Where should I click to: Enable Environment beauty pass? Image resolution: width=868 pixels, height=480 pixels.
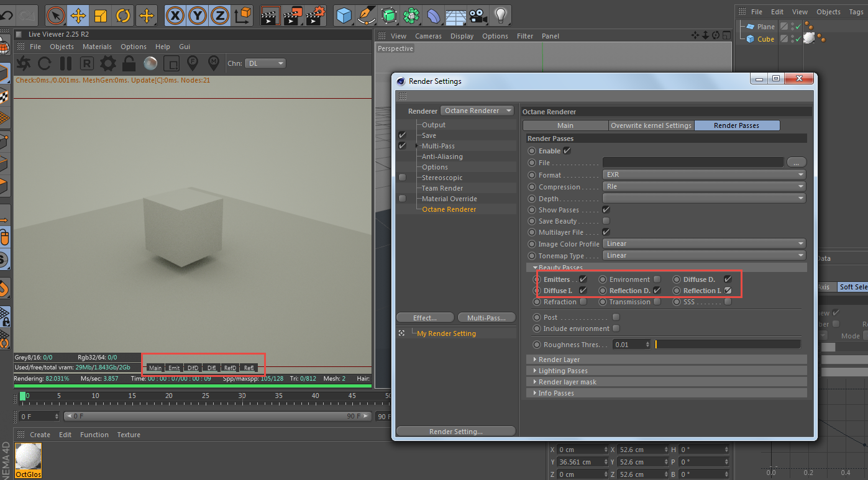click(657, 279)
